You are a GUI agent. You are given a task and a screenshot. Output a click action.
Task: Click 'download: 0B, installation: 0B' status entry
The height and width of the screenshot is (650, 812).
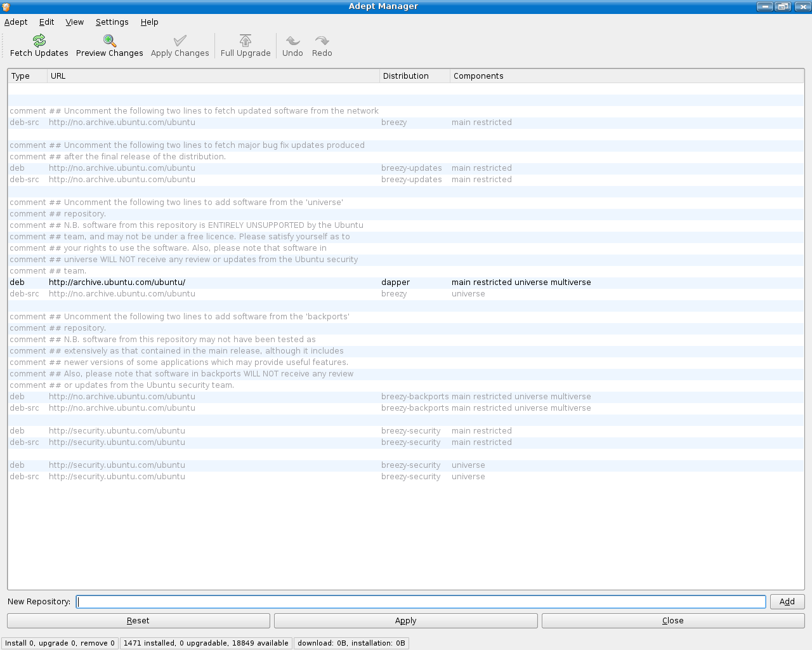coord(351,643)
